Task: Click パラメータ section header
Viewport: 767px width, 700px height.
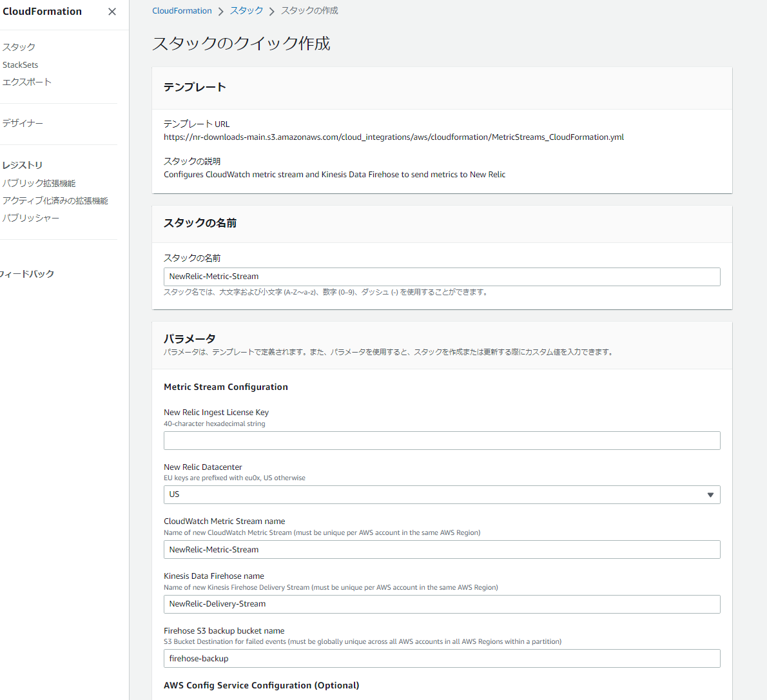Action: coord(189,338)
